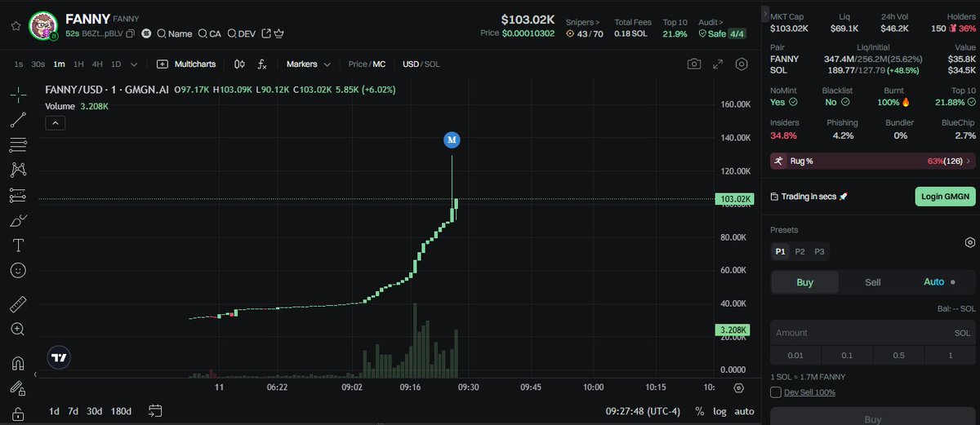
Task: Toggle log scale on chart
Action: (719, 411)
